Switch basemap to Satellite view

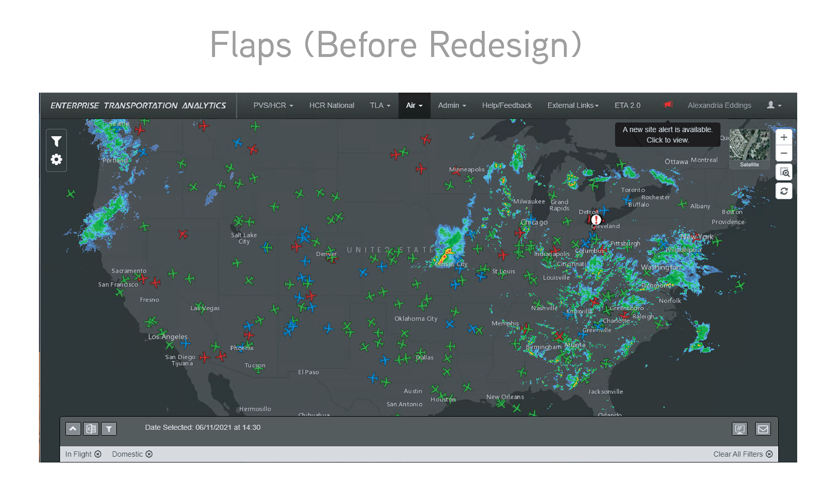tap(749, 148)
